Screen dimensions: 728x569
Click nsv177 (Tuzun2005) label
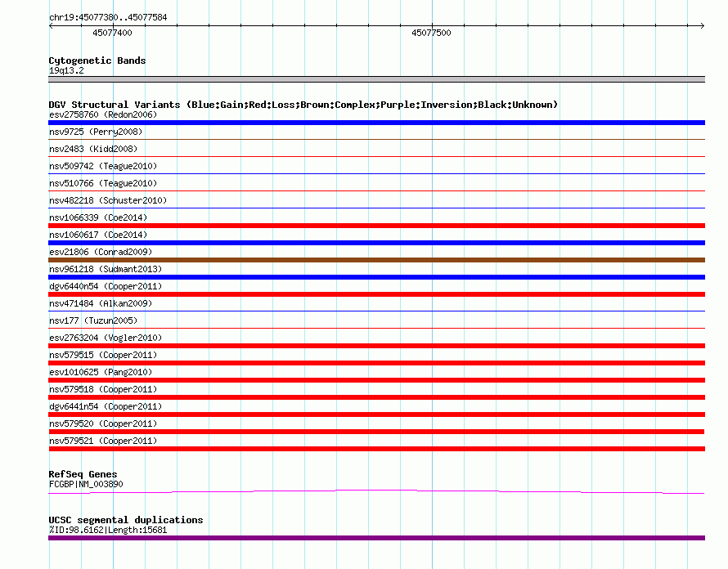tap(93, 320)
